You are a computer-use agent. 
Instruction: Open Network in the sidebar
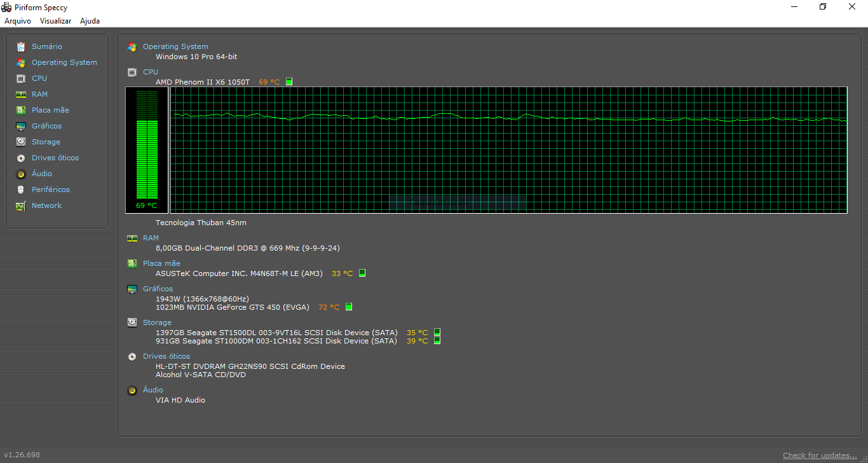[46, 205]
